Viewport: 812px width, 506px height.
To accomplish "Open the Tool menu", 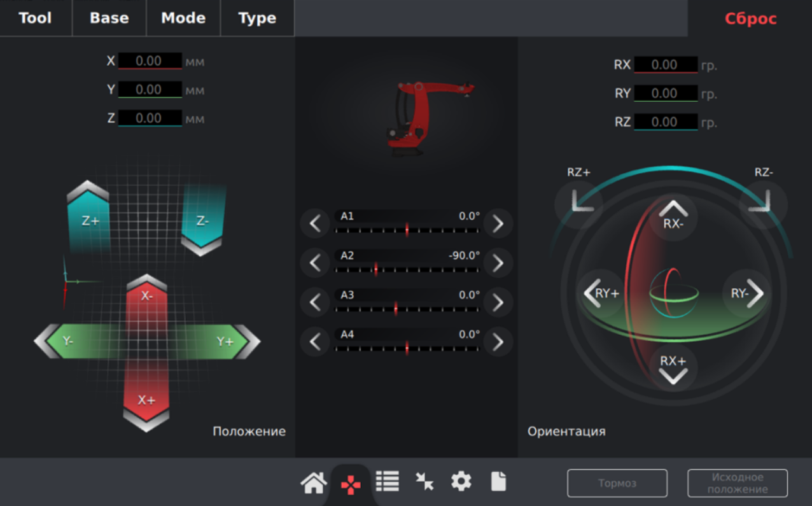I will point(36,18).
